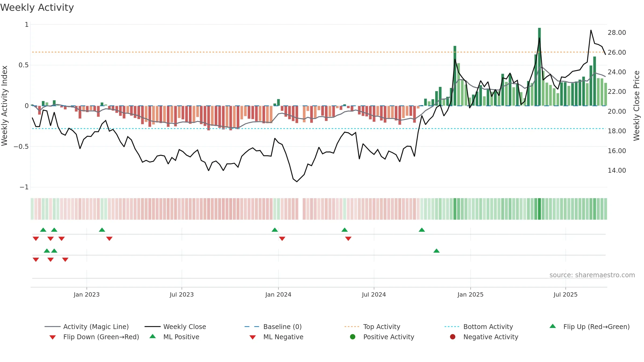Viewport: 644px width, 362px height.
Task: Click the Baseline blue dashed swatch
Action: pyautogui.click(x=252, y=327)
